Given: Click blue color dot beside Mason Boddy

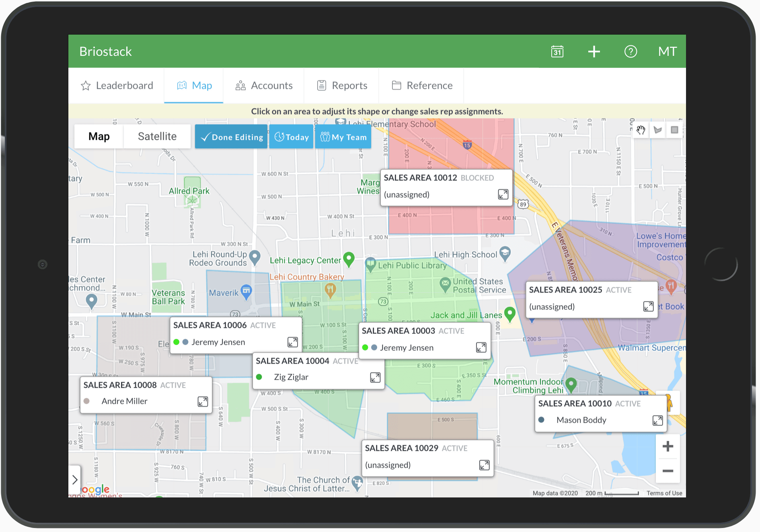Looking at the screenshot, I should (541, 420).
